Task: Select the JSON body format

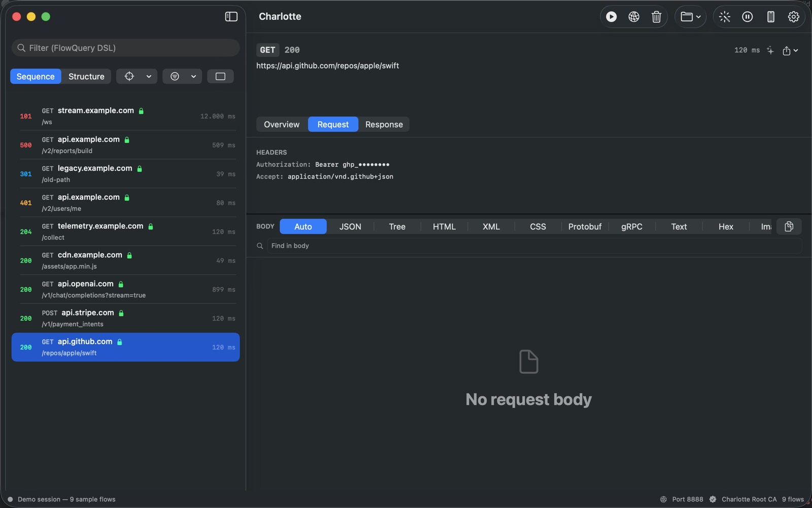Action: click(x=350, y=227)
